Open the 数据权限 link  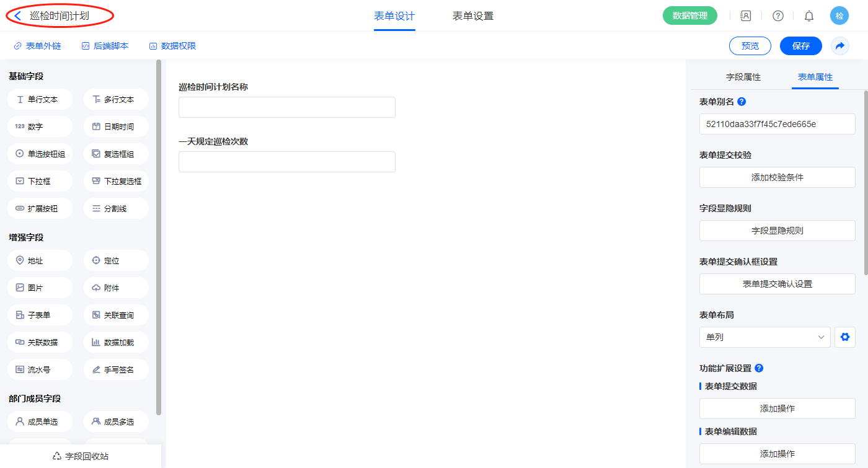tap(172, 46)
